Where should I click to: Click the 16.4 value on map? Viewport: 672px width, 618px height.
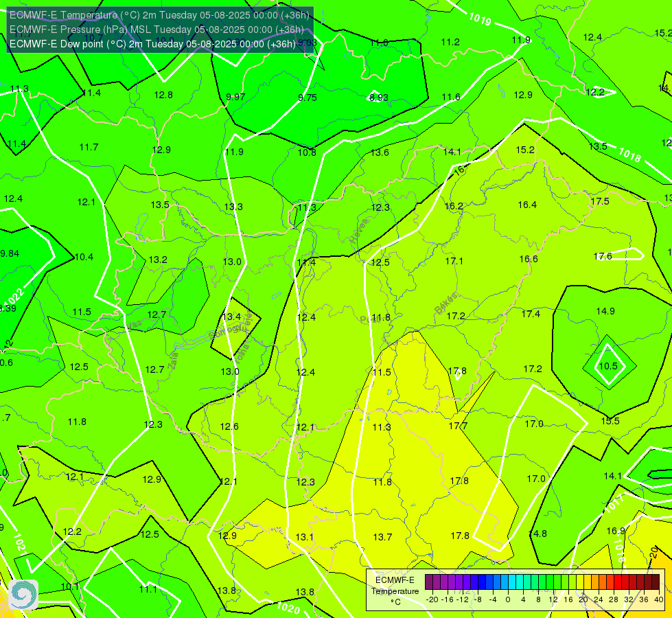[x=527, y=205]
